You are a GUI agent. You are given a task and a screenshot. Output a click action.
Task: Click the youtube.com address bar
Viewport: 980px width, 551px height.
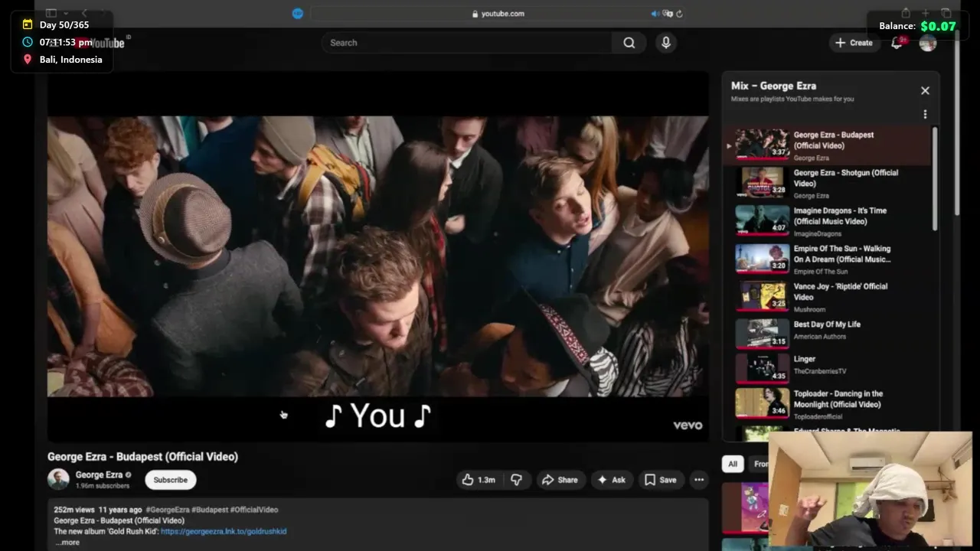point(498,13)
